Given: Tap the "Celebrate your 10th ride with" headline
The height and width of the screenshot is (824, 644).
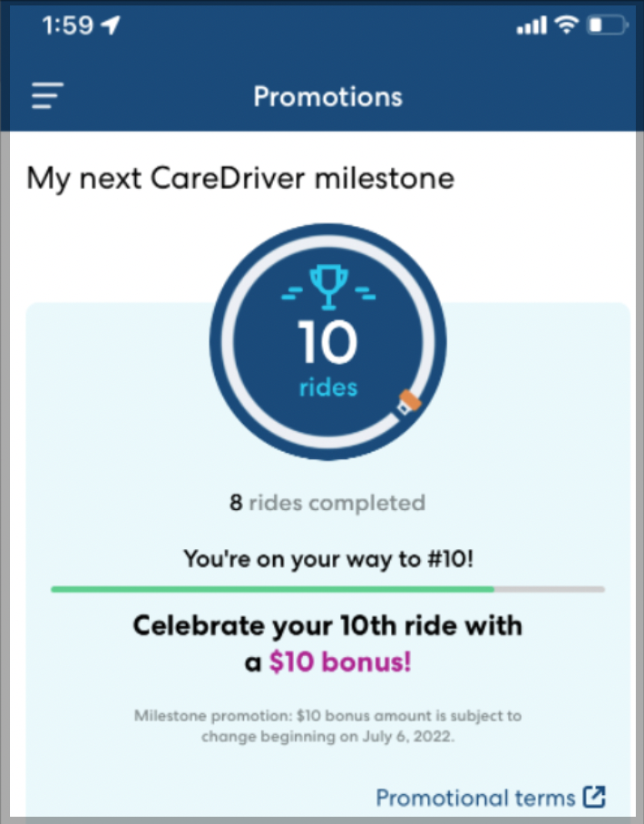Looking at the screenshot, I should pyautogui.click(x=327, y=625).
